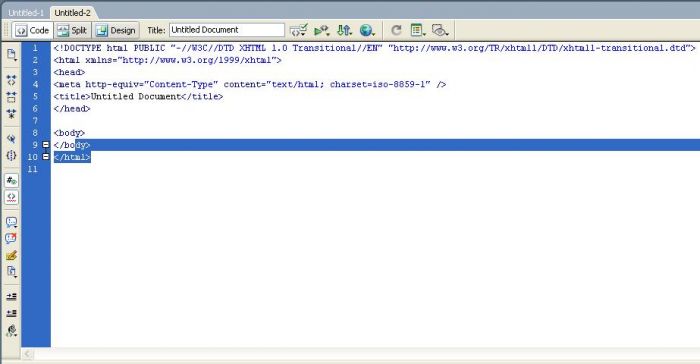This screenshot has height=364, width=700.
Task: Click the Remove Comment icon
Action: tap(12, 238)
